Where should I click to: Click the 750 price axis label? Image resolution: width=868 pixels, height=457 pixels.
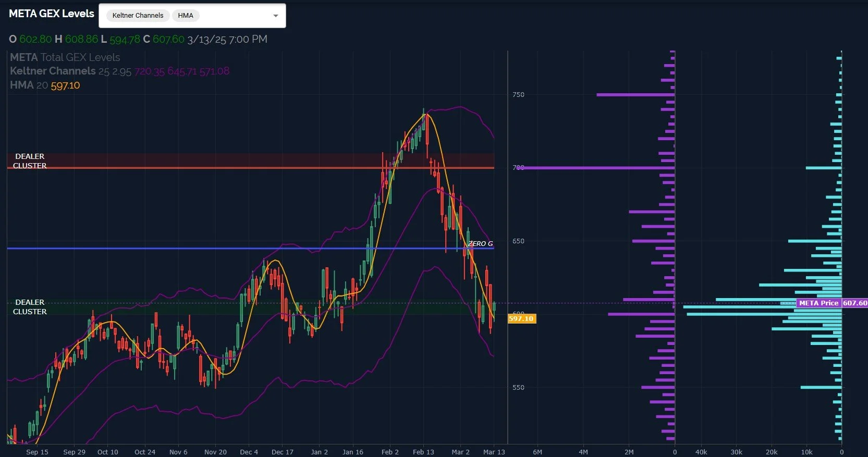pos(518,94)
